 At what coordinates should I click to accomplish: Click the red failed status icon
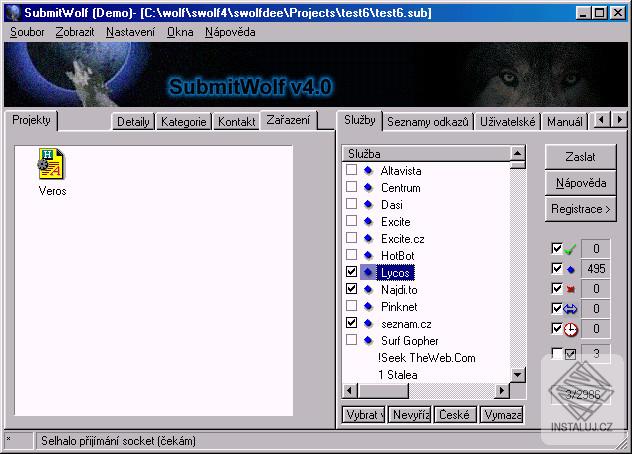pyautogui.click(x=570, y=289)
